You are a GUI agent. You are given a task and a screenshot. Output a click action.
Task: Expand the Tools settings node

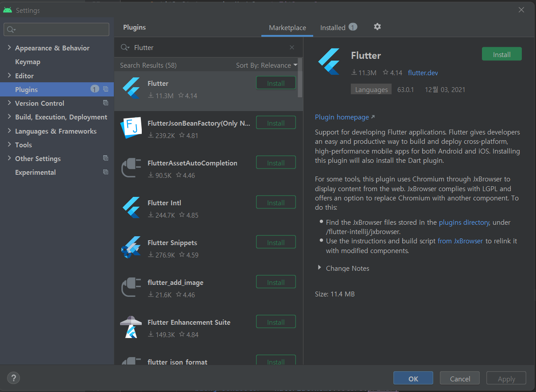pyautogui.click(x=9, y=144)
